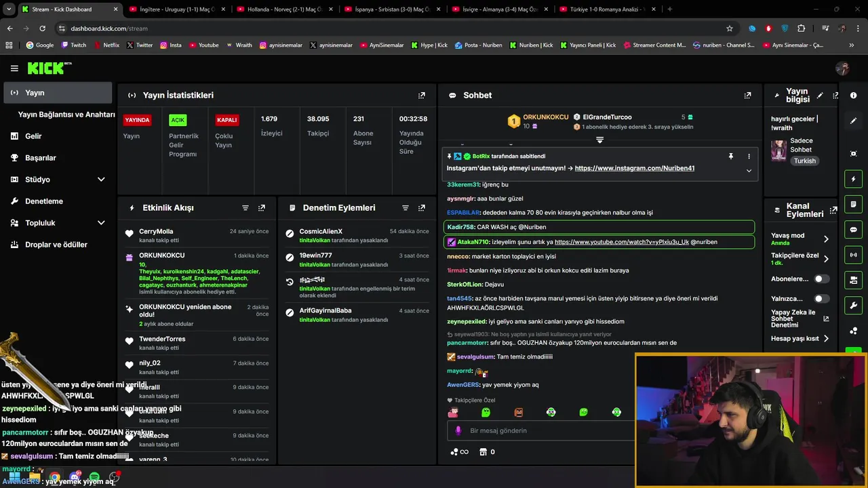Open the Kick hamburger menu
The width and height of the screenshot is (868, 488).
[x=14, y=68]
